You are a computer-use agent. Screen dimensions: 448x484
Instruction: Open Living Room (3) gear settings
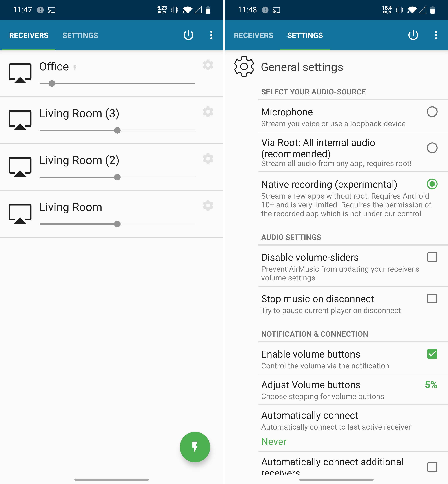point(208,112)
